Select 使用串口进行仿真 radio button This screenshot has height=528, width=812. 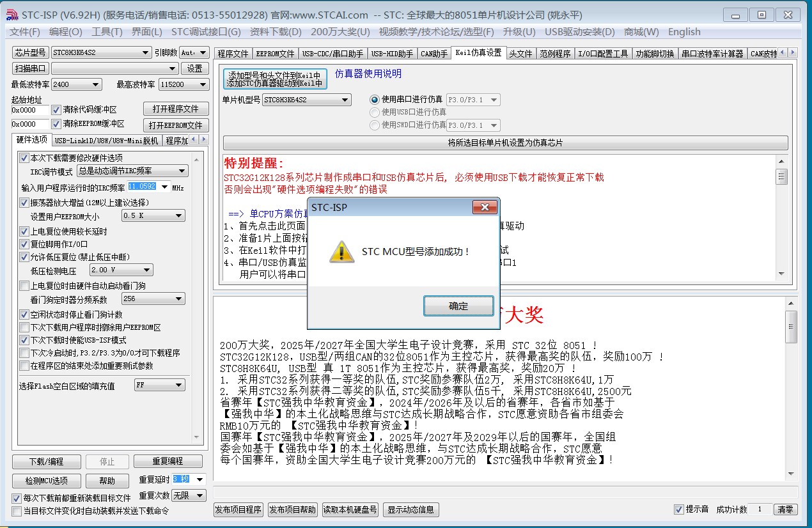tap(375, 100)
